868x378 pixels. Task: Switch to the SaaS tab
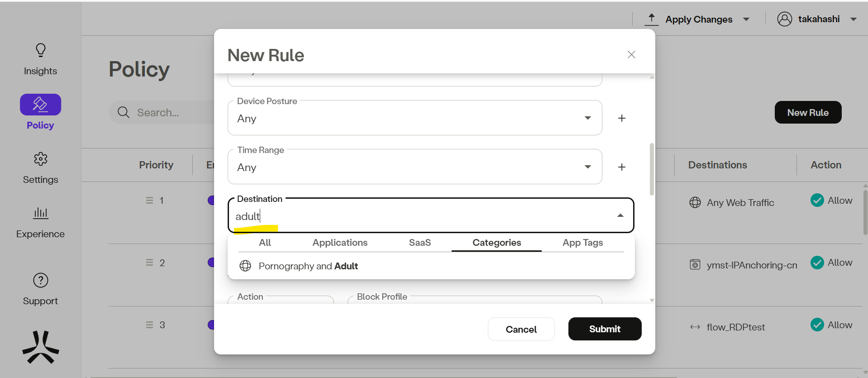(x=420, y=243)
